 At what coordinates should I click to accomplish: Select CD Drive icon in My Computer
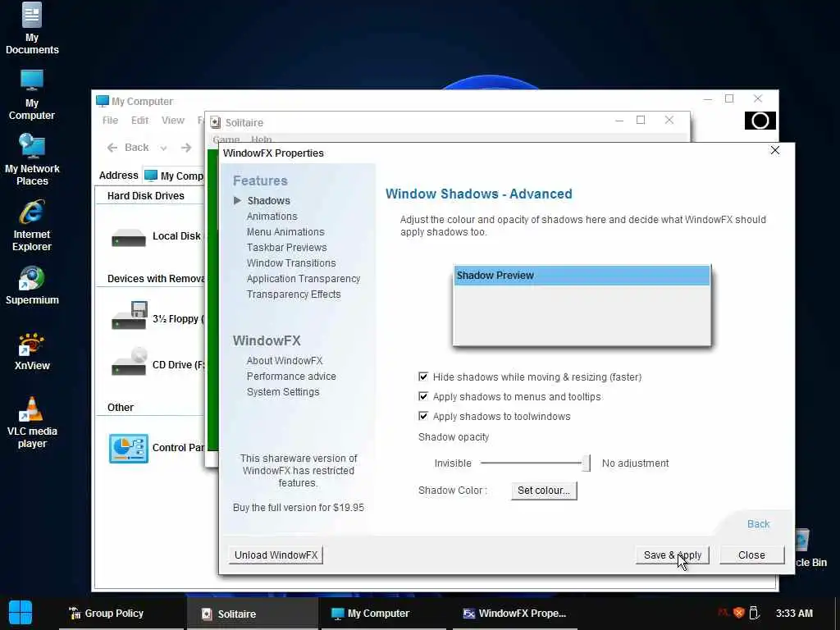(x=129, y=362)
